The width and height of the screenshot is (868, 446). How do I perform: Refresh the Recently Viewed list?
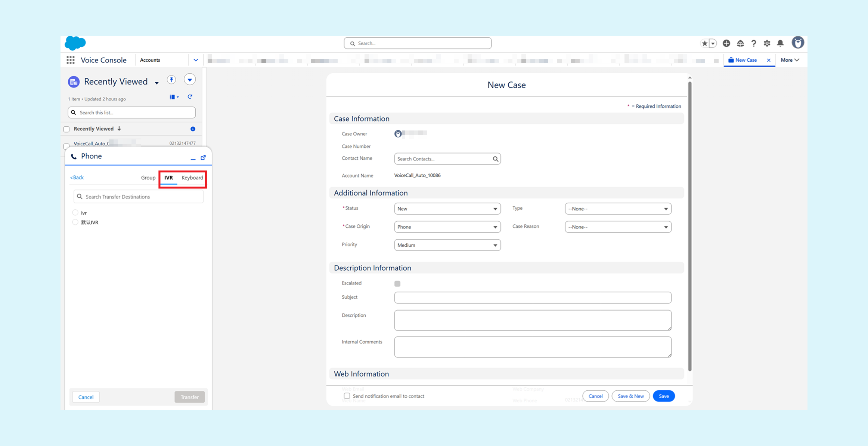pyautogui.click(x=190, y=97)
